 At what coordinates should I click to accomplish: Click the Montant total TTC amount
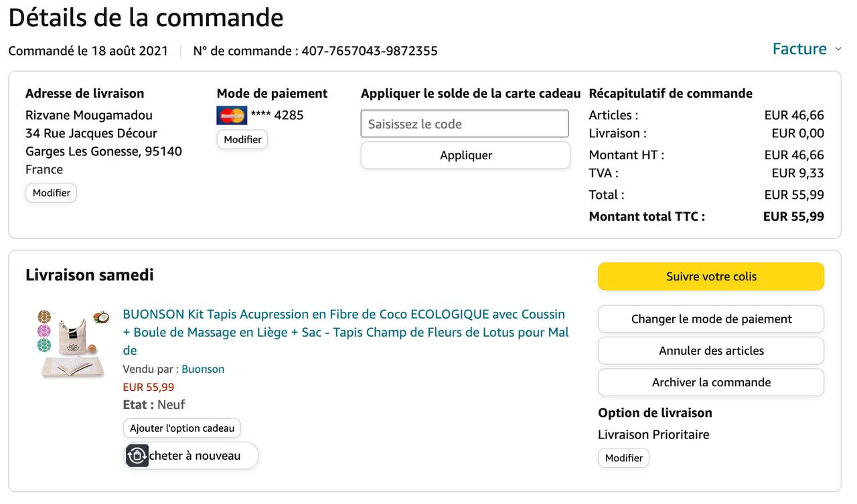click(x=793, y=216)
